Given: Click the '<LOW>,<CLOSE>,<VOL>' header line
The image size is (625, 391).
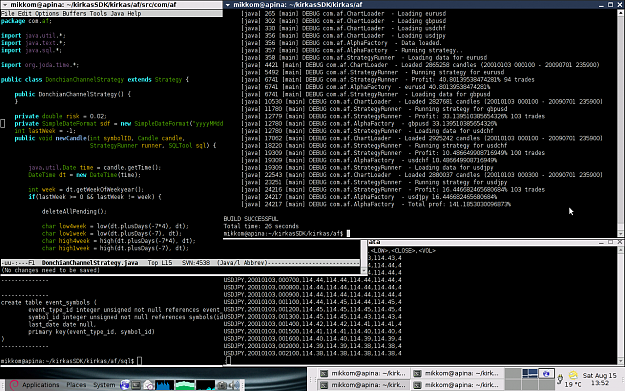Looking at the screenshot, I should point(403,251).
